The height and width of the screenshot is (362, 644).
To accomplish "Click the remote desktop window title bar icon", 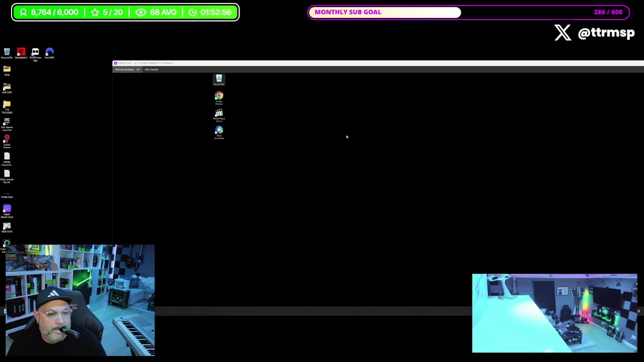I will click(x=115, y=63).
